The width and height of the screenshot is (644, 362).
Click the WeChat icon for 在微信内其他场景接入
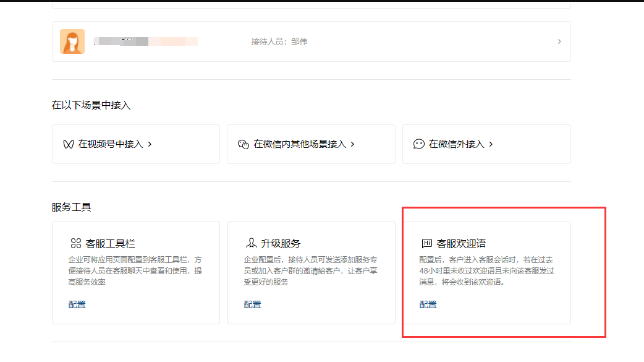tap(244, 144)
